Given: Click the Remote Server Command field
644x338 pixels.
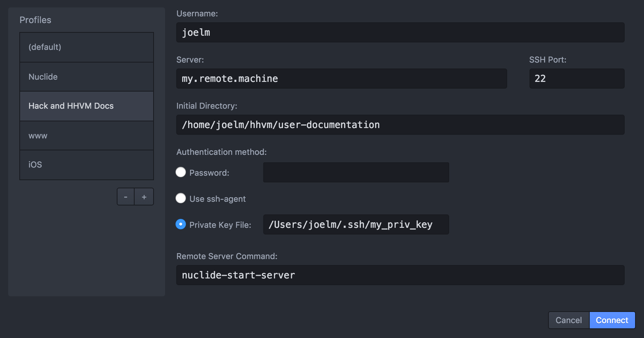Looking at the screenshot, I should click(400, 275).
